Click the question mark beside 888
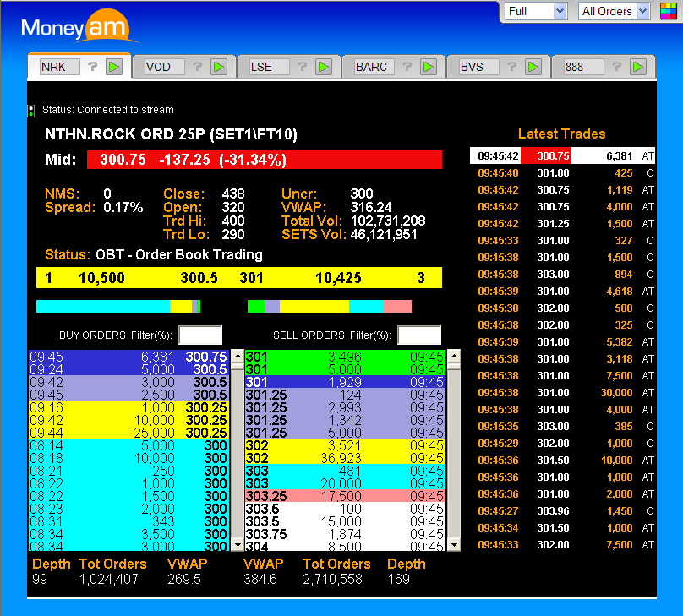Viewport: 683px width, 616px height. (x=617, y=67)
